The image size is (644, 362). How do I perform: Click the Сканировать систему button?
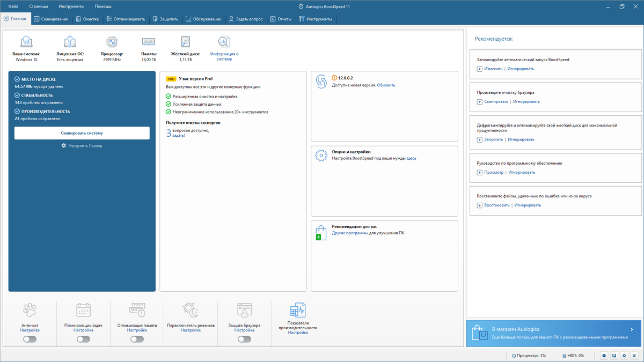[x=82, y=133]
